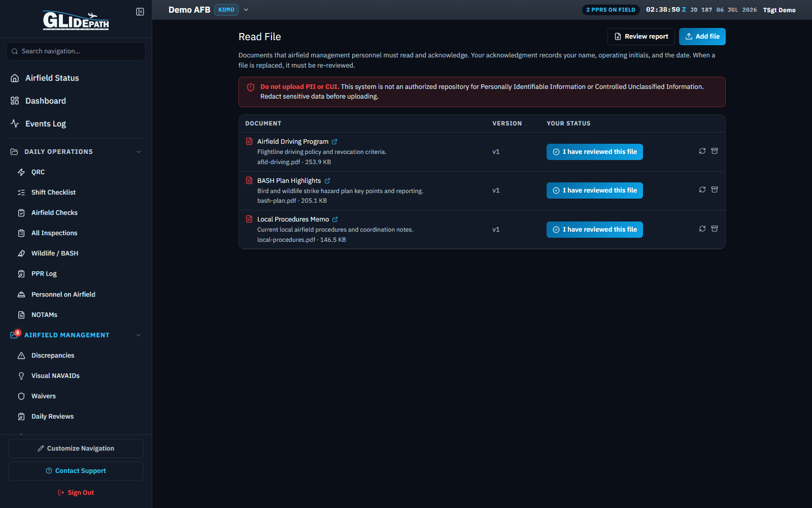Click the archive icon for BASH Plan Highlights
Screen dimensions: 812x508
tap(715, 189)
